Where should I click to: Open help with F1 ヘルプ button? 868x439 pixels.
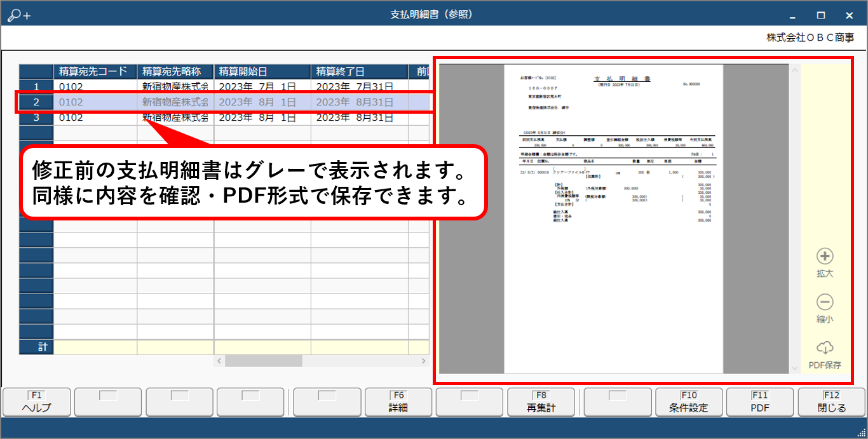pos(36,402)
